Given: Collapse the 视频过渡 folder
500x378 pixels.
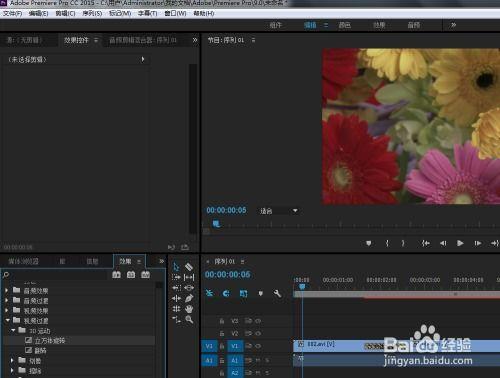Looking at the screenshot, I should click(7, 320).
